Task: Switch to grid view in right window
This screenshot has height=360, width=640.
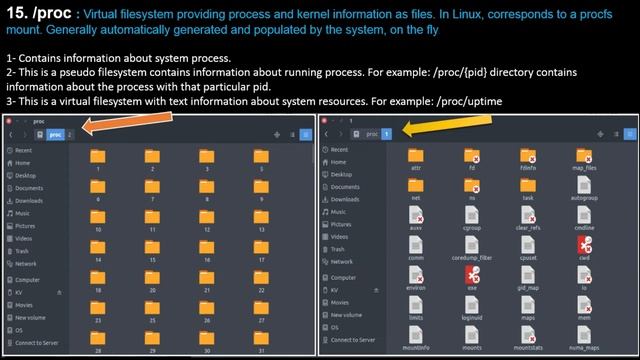Action: tap(630, 134)
